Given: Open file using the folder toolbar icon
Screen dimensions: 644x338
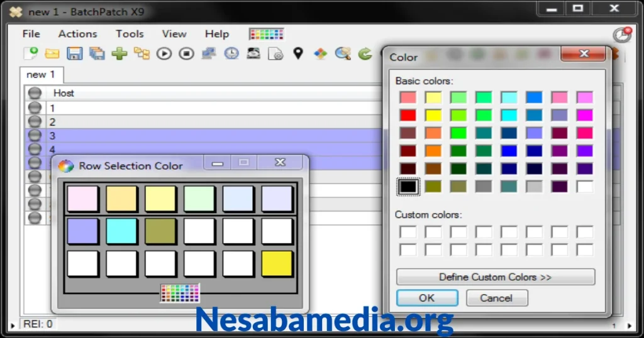Looking at the screenshot, I should 52,54.
